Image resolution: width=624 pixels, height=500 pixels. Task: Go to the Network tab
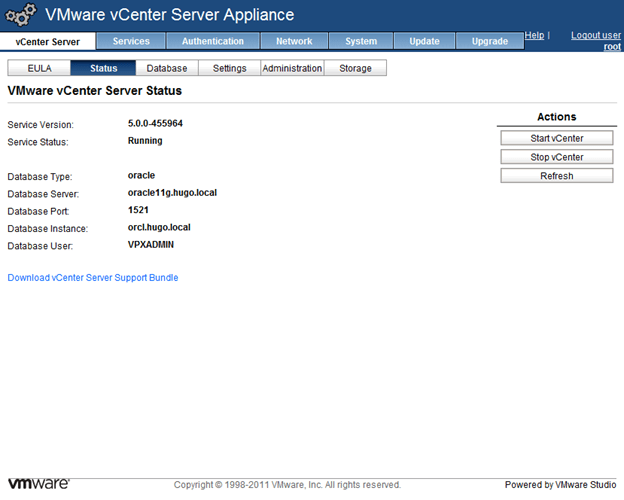pos(294,41)
